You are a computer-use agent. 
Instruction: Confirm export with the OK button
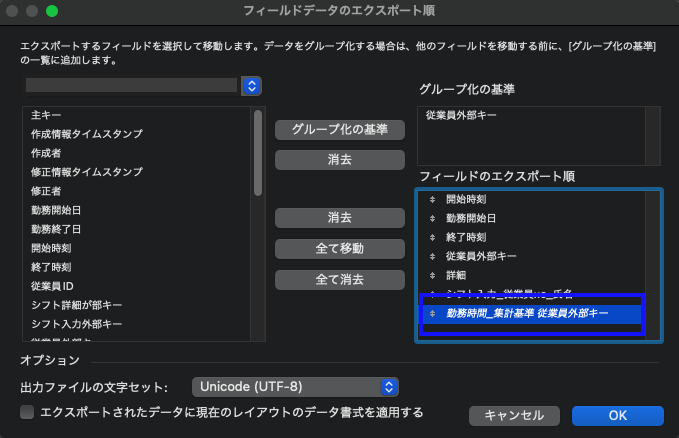point(617,415)
